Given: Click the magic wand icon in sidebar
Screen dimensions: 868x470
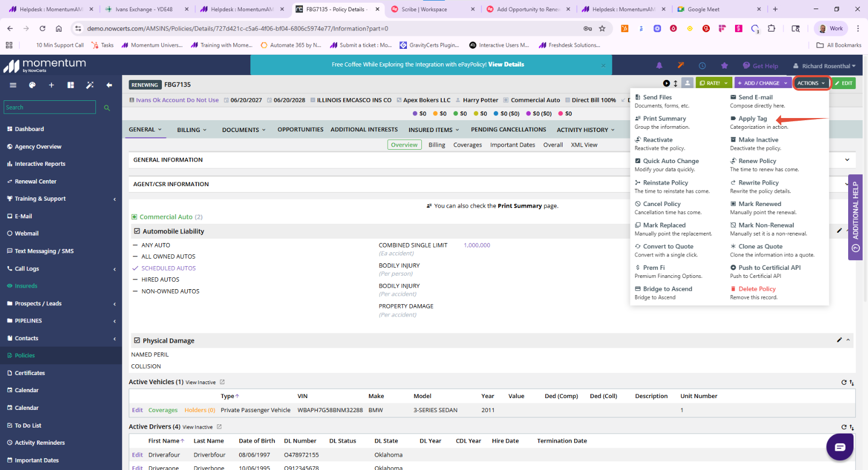Looking at the screenshot, I should click(90, 85).
